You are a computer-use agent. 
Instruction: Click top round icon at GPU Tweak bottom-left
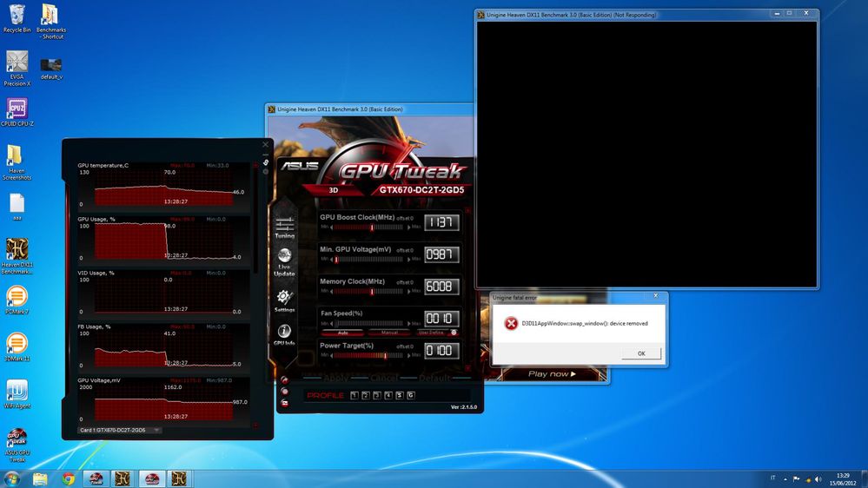[x=284, y=380]
